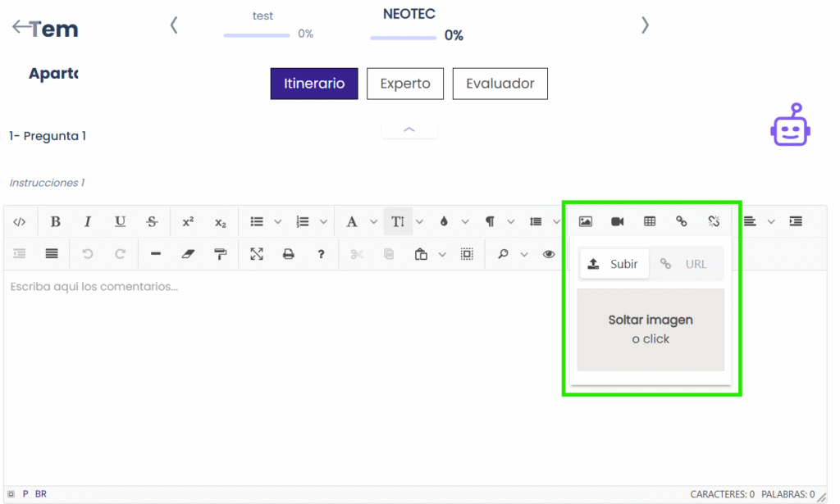Click the Soltar imagen drop zone

pyautogui.click(x=651, y=329)
